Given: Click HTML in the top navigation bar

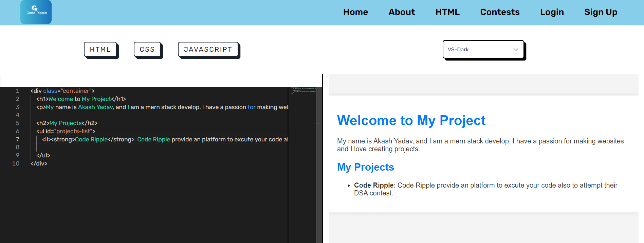Looking at the screenshot, I should [447, 12].
